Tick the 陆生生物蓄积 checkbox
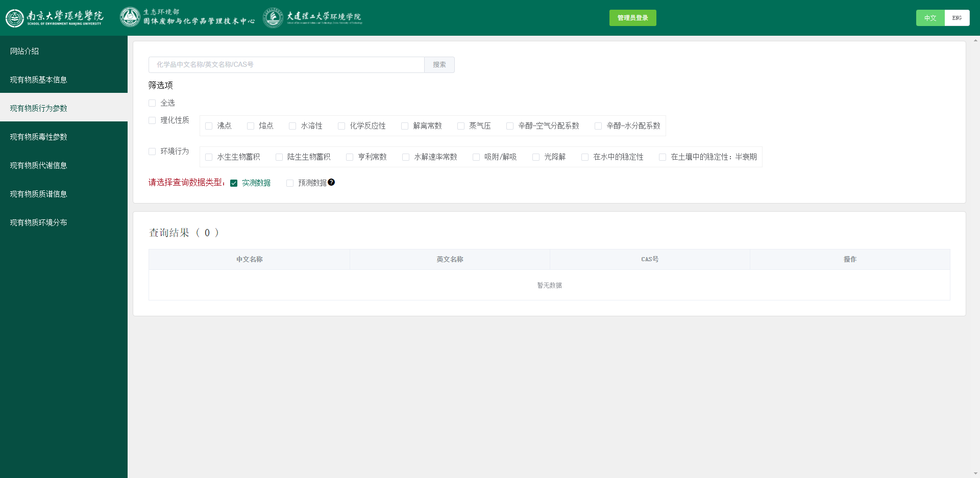 tap(279, 157)
